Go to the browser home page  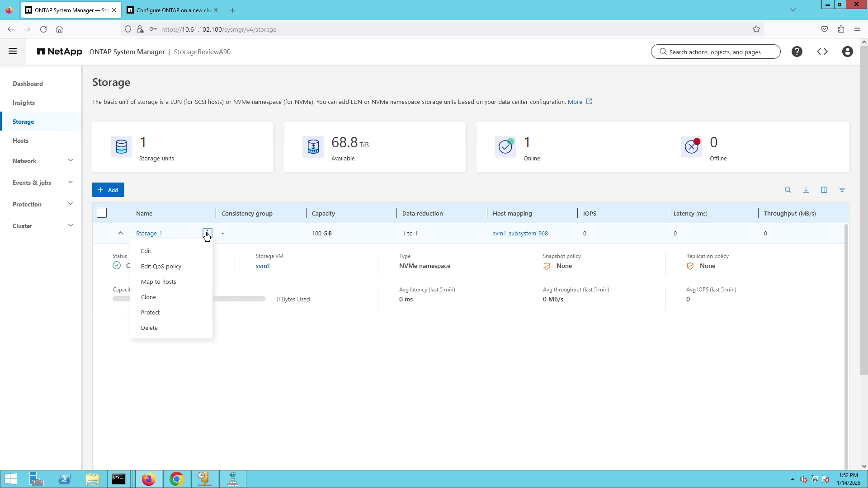coord(59,29)
